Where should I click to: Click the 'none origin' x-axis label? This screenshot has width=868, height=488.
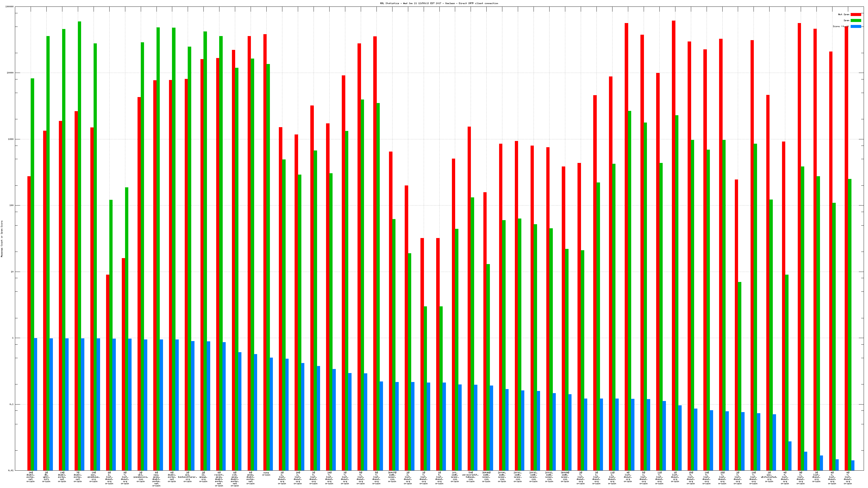[x=266, y=474]
